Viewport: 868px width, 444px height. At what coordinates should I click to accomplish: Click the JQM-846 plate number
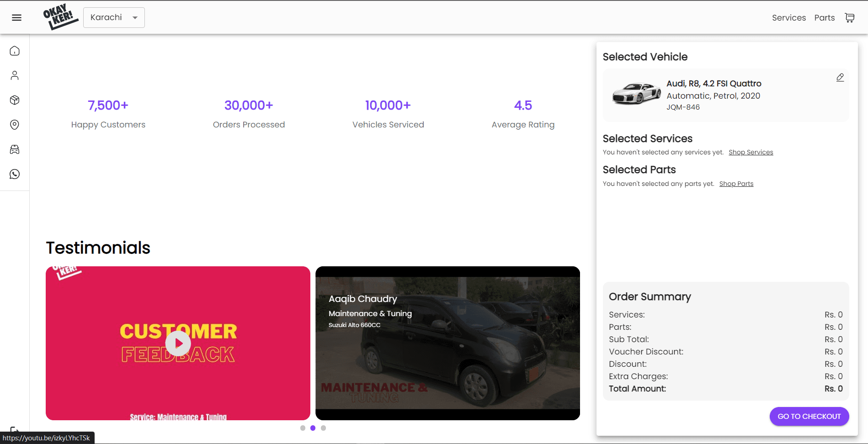[x=683, y=107]
